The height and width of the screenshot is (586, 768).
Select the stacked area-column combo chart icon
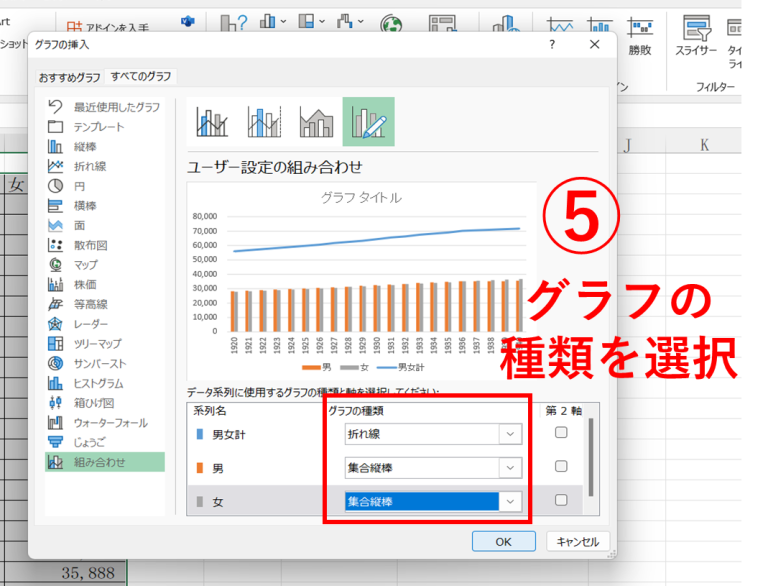click(317, 122)
